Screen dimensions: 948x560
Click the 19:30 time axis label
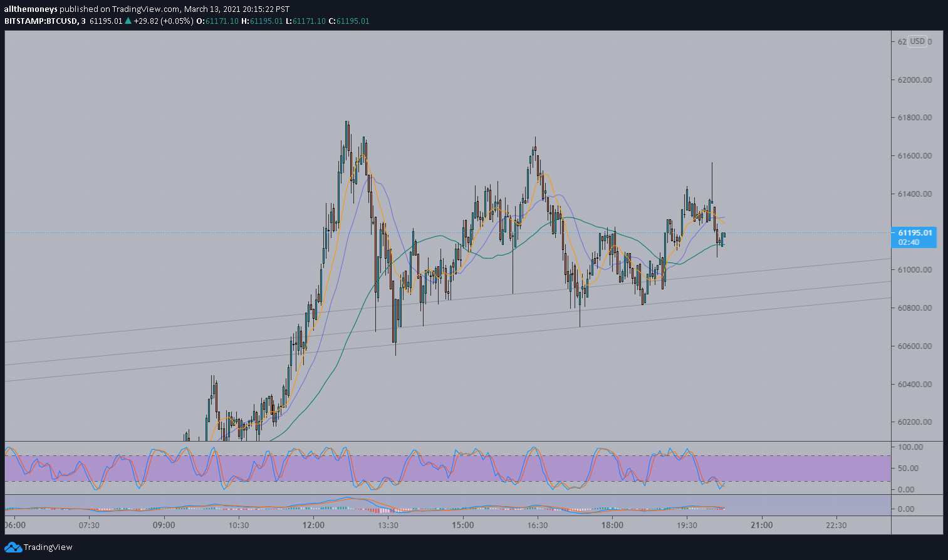(x=687, y=525)
